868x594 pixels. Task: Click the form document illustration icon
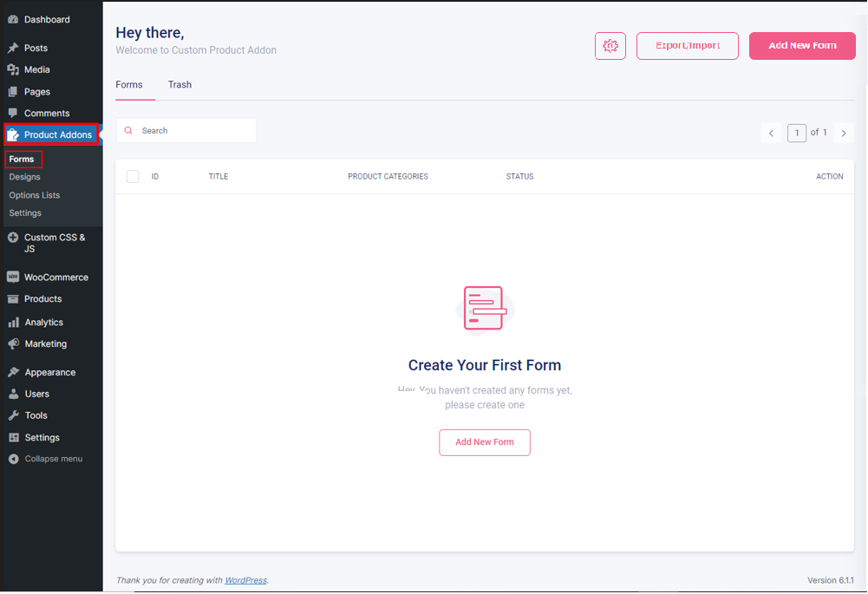[485, 310]
